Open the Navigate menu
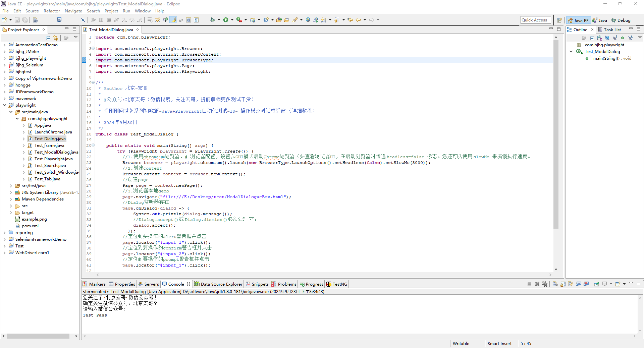The image size is (644, 348). click(73, 11)
